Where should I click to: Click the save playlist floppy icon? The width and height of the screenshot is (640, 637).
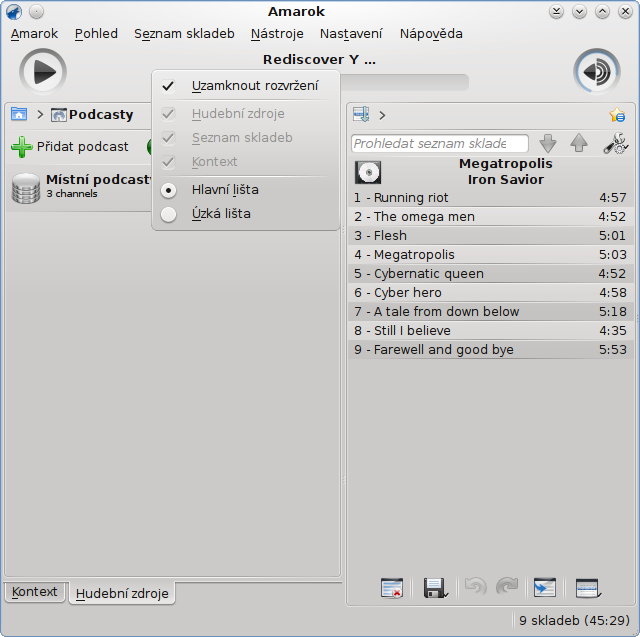point(436,588)
